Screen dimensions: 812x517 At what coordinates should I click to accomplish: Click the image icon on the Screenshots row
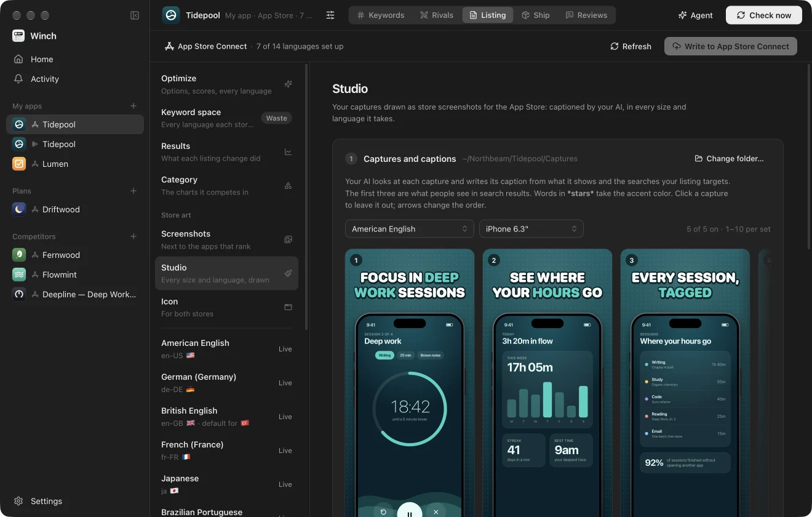point(288,240)
